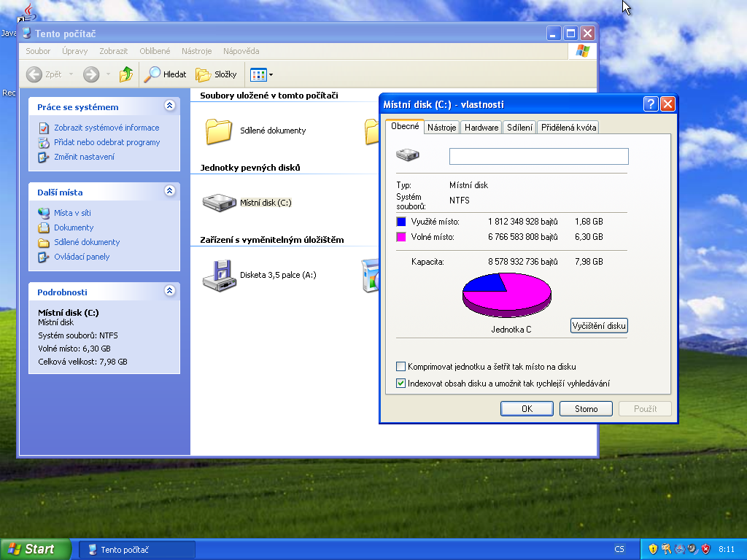
Task: Open the Ovládací panely link
Action: (82, 257)
